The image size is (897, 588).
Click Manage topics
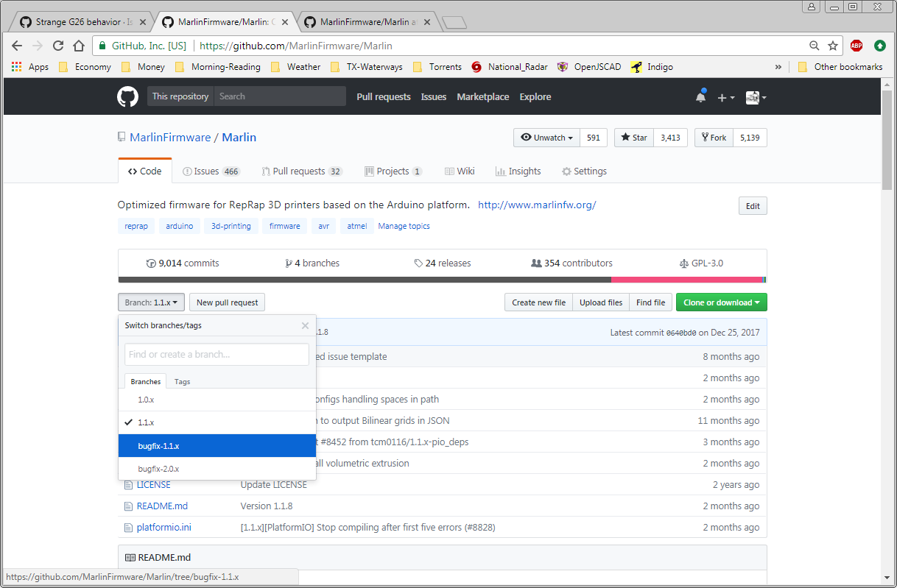point(404,226)
